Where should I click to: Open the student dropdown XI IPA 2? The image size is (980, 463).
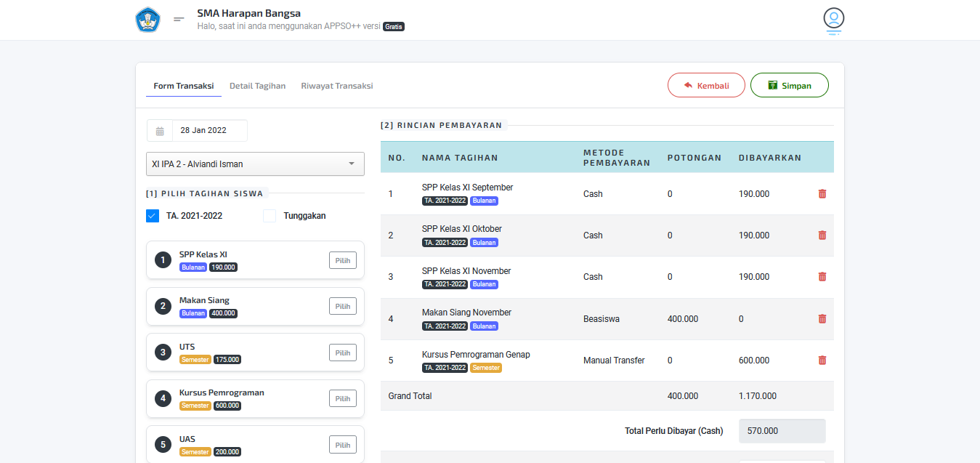click(255, 164)
